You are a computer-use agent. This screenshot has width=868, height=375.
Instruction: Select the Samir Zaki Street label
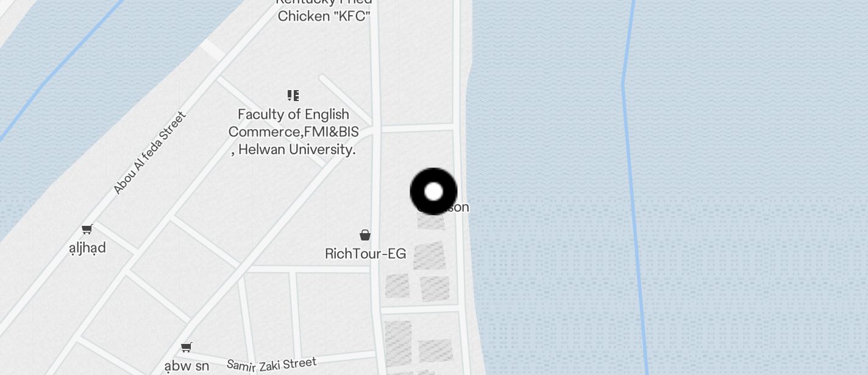click(271, 364)
